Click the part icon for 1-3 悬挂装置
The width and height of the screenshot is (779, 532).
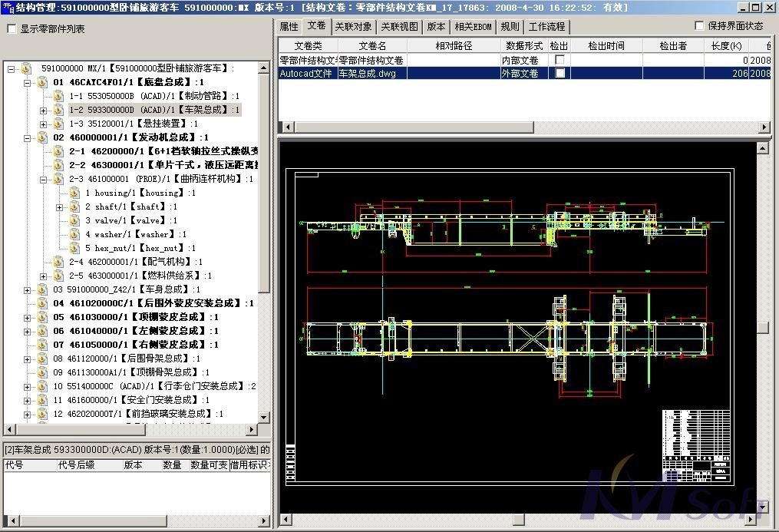[x=58, y=124]
